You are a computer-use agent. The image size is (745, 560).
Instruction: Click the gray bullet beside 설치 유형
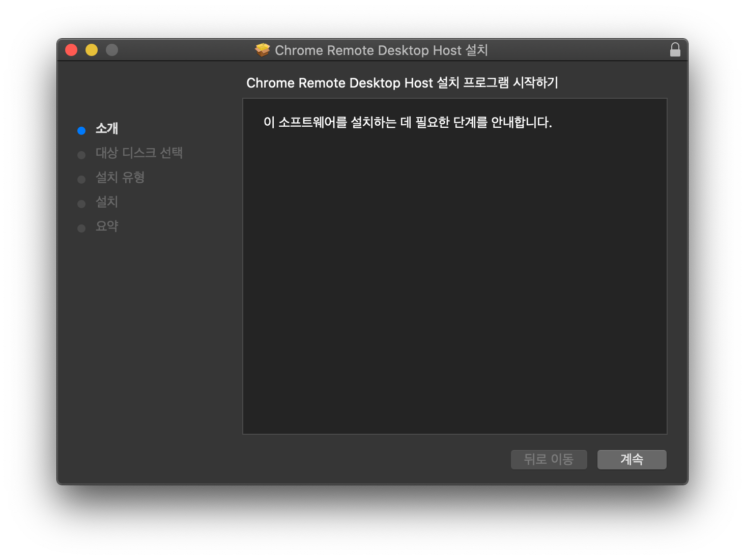pos(81,179)
